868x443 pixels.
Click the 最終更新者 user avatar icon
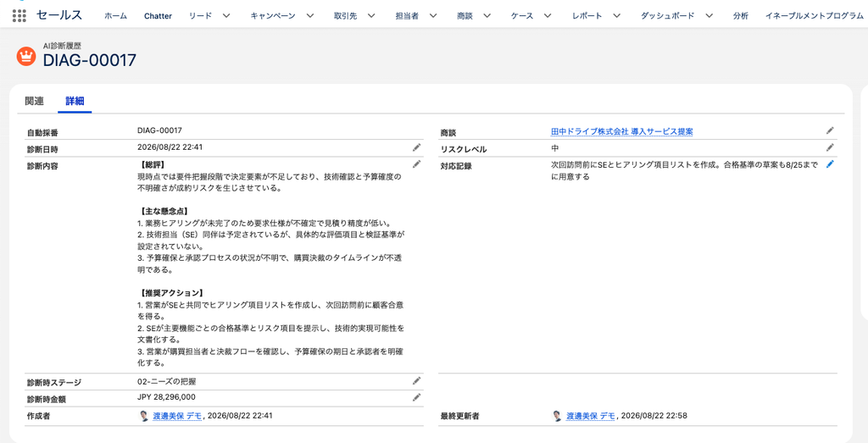tap(558, 416)
